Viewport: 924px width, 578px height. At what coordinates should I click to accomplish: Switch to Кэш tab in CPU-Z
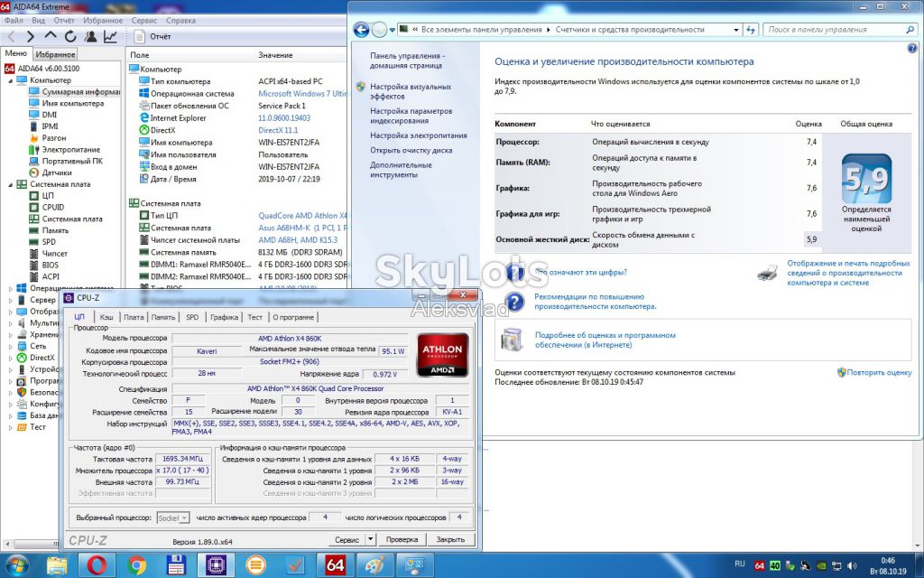(x=106, y=317)
